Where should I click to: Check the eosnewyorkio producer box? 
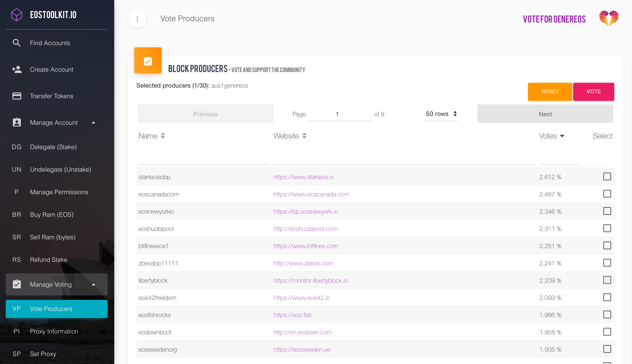[607, 211]
